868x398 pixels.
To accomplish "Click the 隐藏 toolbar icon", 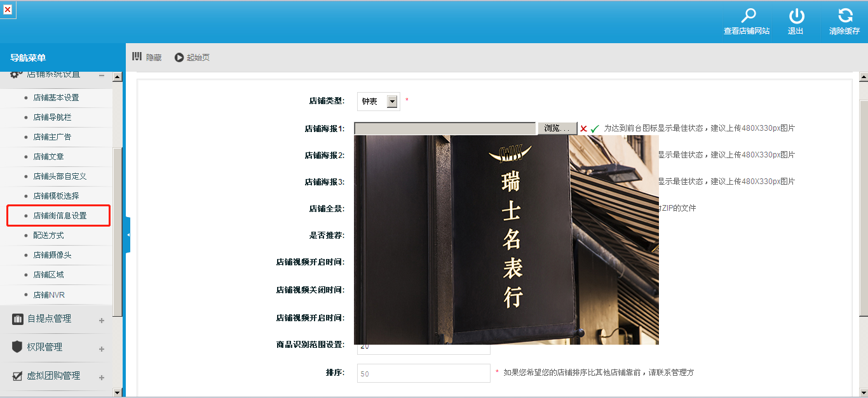I will point(137,57).
